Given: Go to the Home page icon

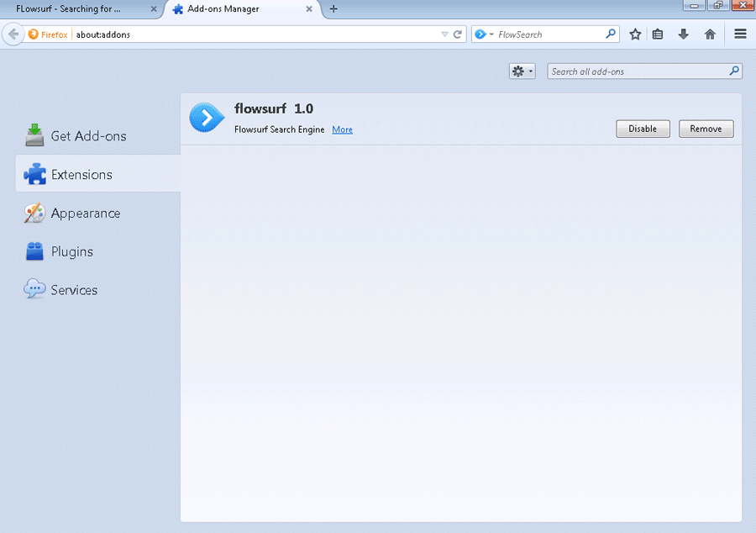Looking at the screenshot, I should coord(710,34).
